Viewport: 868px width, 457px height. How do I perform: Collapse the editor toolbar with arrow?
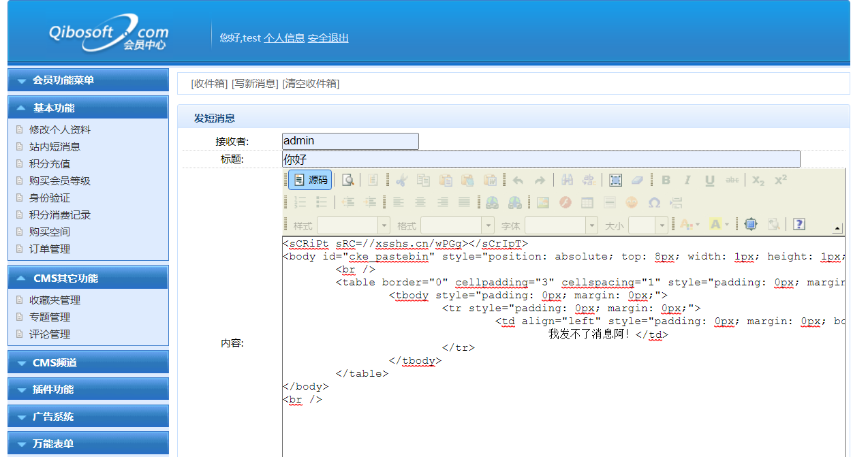837,229
